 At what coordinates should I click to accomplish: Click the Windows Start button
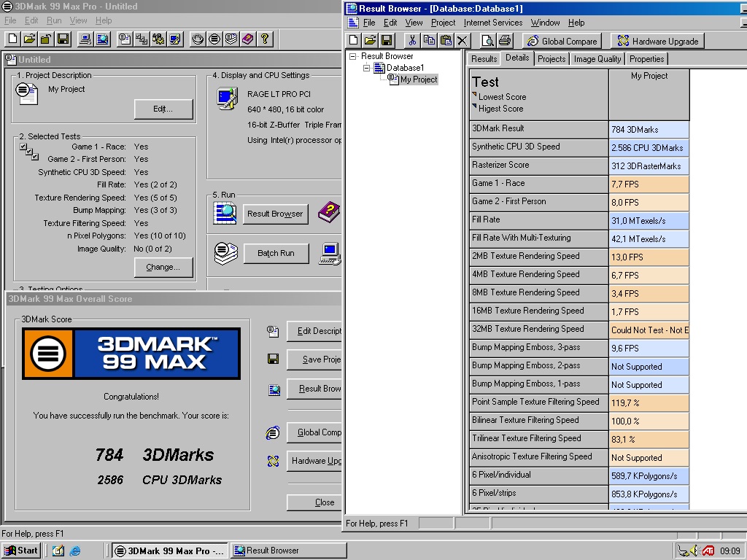coord(20,551)
